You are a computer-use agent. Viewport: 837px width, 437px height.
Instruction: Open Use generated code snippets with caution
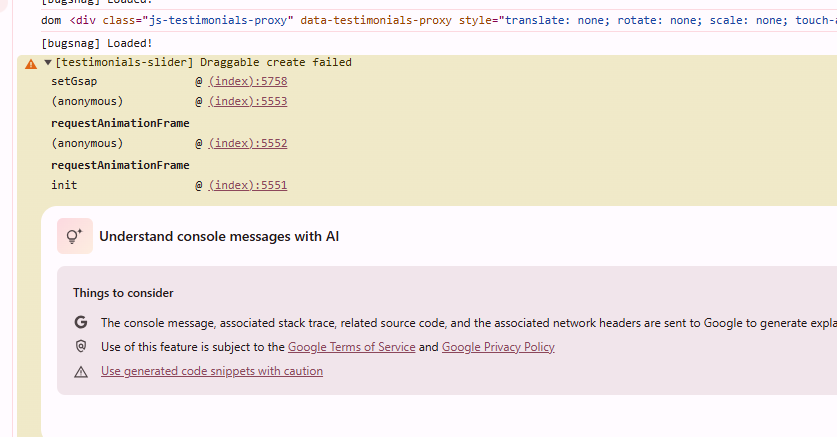[x=212, y=371]
